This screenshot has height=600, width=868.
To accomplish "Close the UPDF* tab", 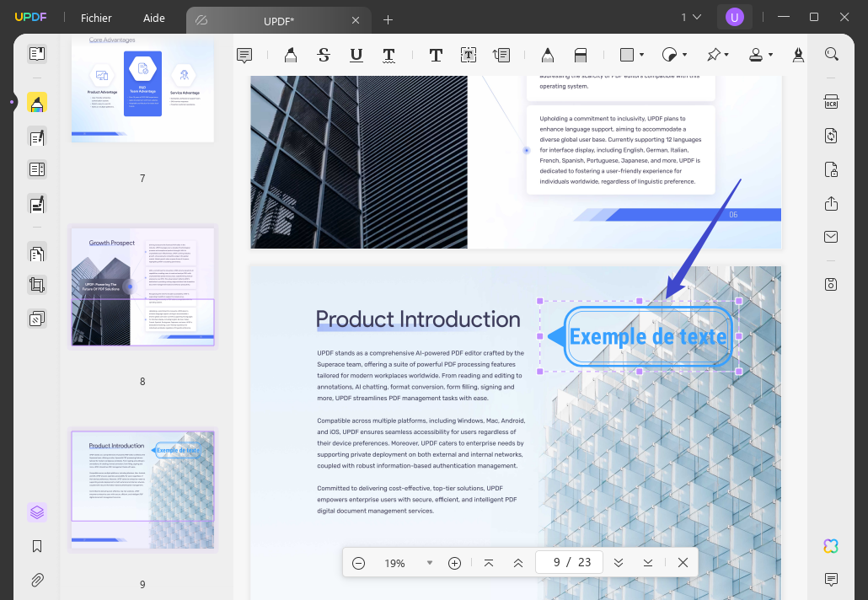I will pyautogui.click(x=356, y=20).
